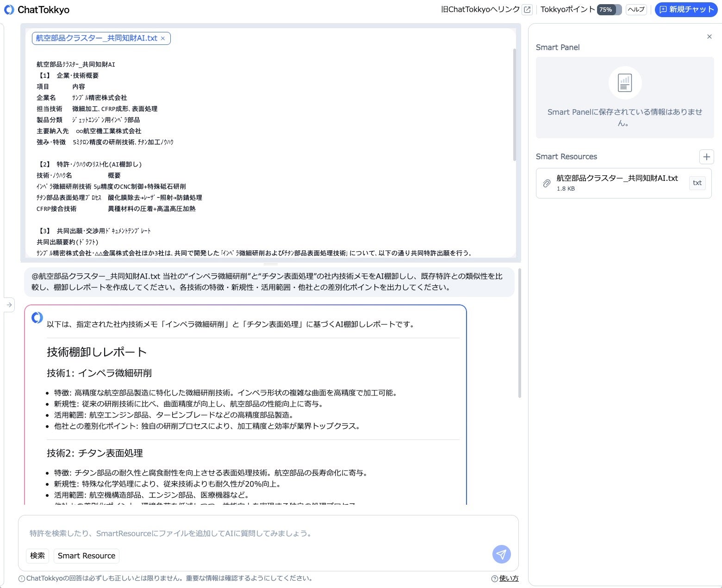Open the 使い方 usage guide link

(x=509, y=578)
